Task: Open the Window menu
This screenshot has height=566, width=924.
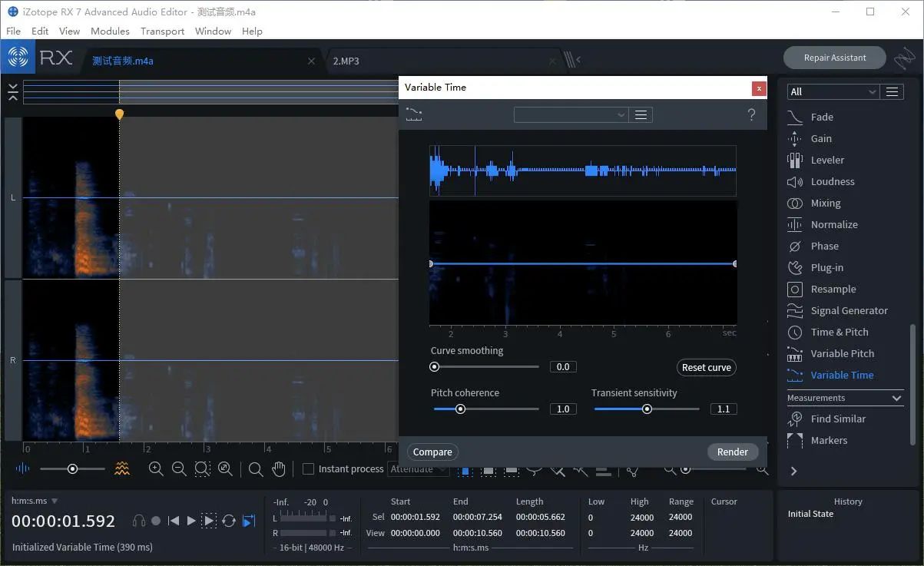Action: (x=213, y=31)
